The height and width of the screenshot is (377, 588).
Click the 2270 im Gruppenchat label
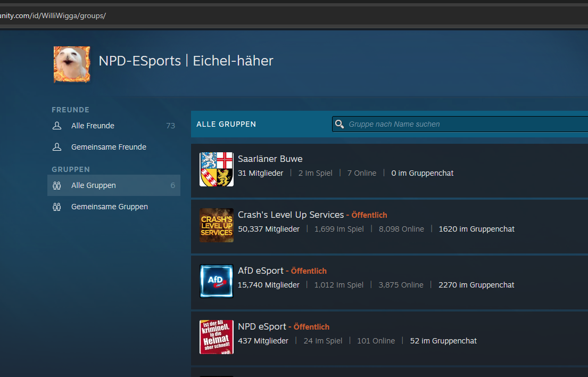[x=476, y=285]
